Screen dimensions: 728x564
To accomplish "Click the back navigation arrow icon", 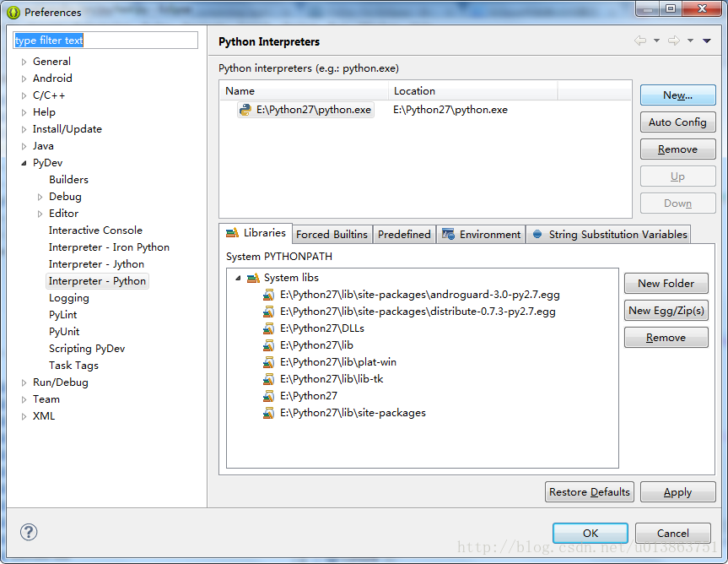I will pyautogui.click(x=640, y=41).
